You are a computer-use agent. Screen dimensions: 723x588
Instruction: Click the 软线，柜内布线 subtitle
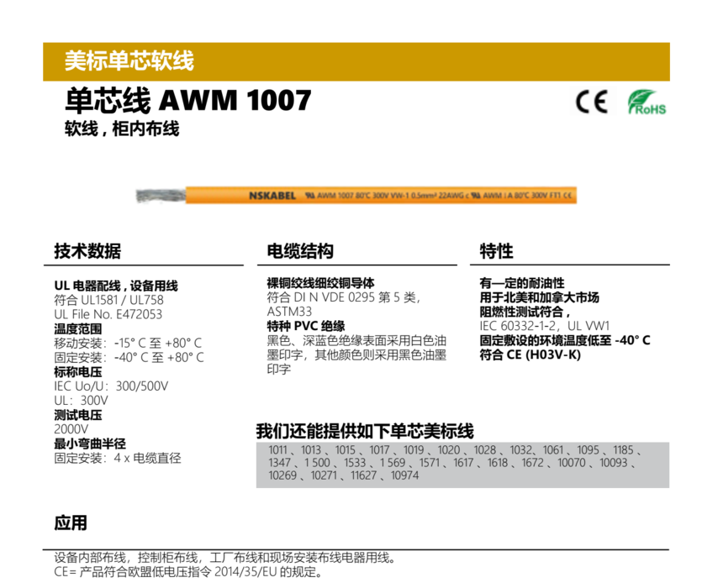click(122, 129)
